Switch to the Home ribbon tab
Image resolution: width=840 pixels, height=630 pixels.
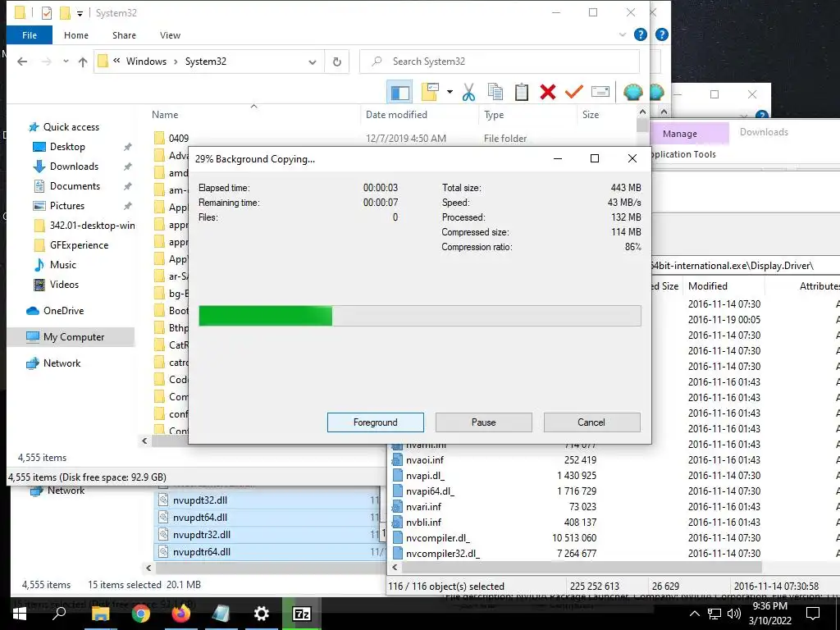(x=76, y=35)
